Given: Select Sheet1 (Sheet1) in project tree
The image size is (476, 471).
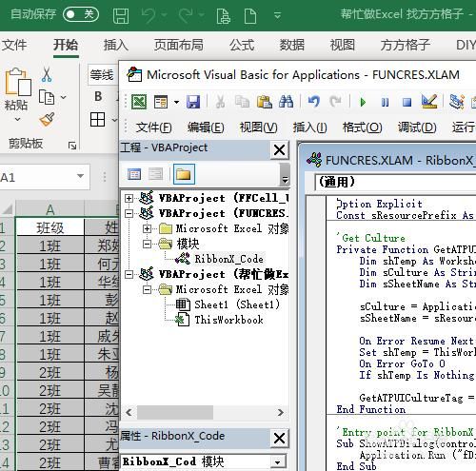Looking at the screenshot, I should [x=237, y=304].
